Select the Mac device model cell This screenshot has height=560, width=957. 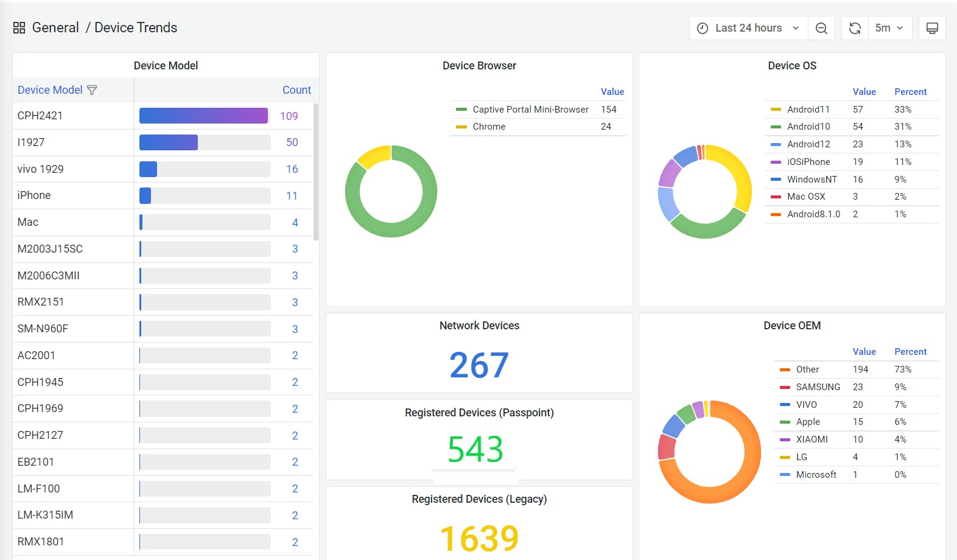coord(73,222)
